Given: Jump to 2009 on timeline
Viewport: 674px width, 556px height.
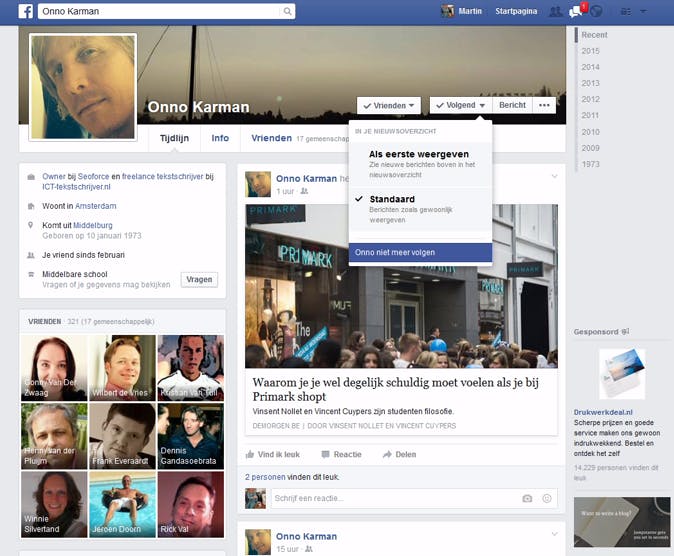Looking at the screenshot, I should pyautogui.click(x=590, y=148).
